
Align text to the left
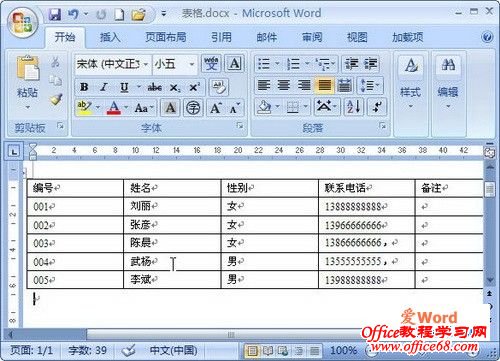click(x=264, y=85)
